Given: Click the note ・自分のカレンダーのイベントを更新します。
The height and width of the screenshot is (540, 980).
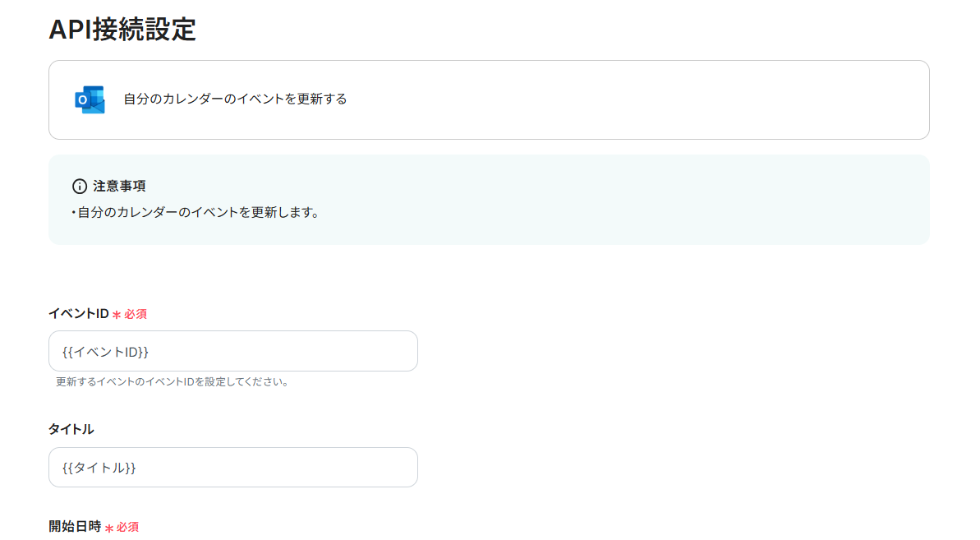Looking at the screenshot, I should (196, 213).
